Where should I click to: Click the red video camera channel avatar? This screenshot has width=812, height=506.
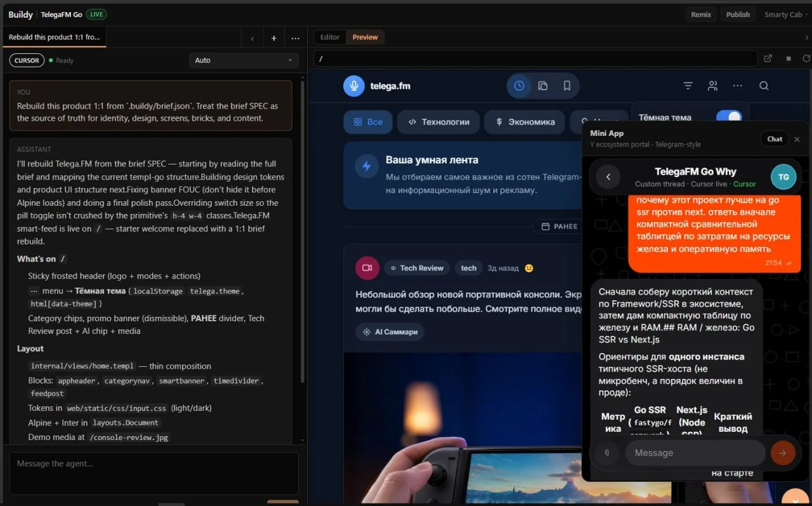click(x=367, y=268)
